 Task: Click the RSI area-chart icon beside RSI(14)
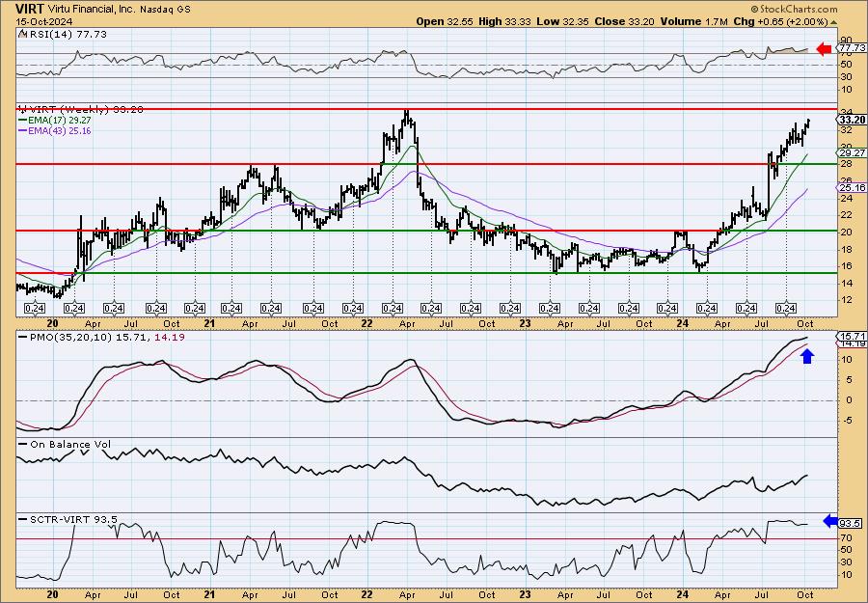pos(22,34)
